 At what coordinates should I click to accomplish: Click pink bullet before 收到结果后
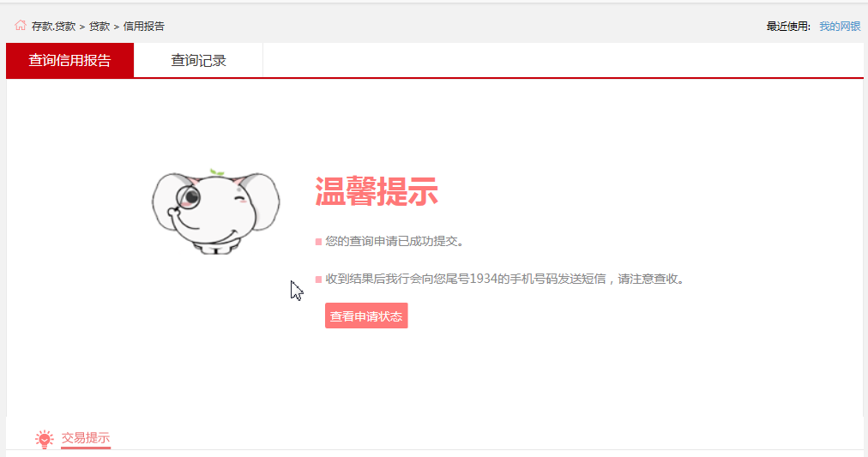tap(318, 280)
